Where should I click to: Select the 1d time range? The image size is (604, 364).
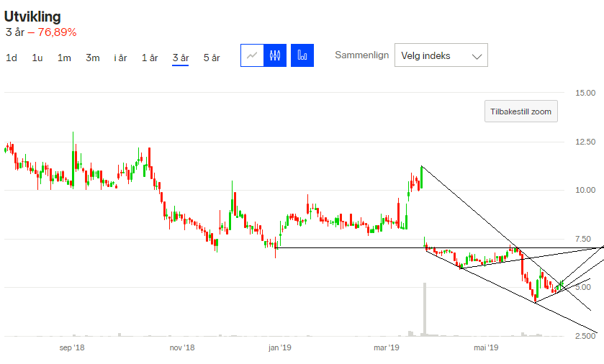pos(12,58)
